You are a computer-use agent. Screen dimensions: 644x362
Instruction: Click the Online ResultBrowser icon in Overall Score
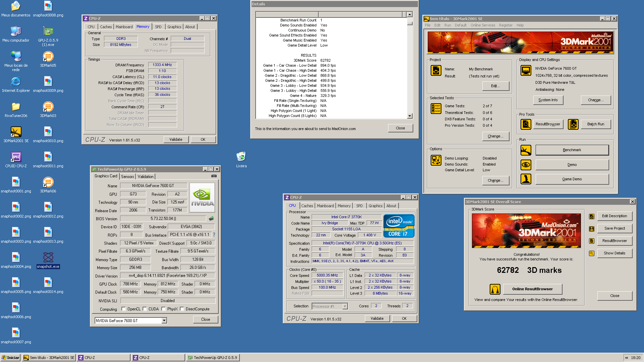pos(495,289)
